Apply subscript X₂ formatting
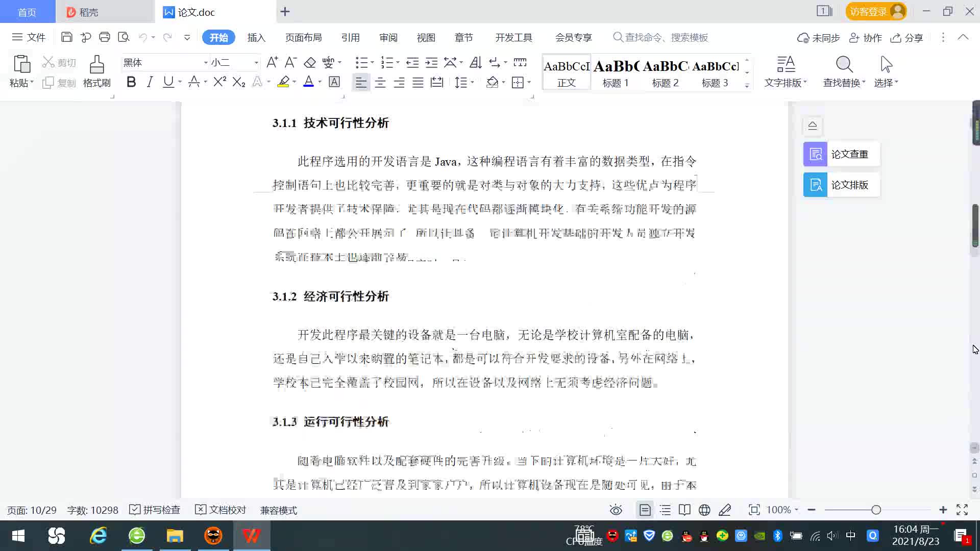Viewport: 980px width, 551px height. pos(239,82)
